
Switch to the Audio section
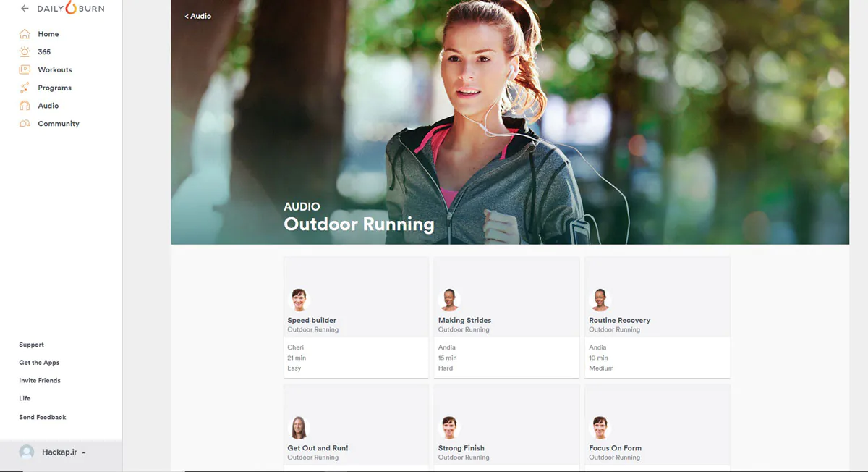tap(48, 106)
